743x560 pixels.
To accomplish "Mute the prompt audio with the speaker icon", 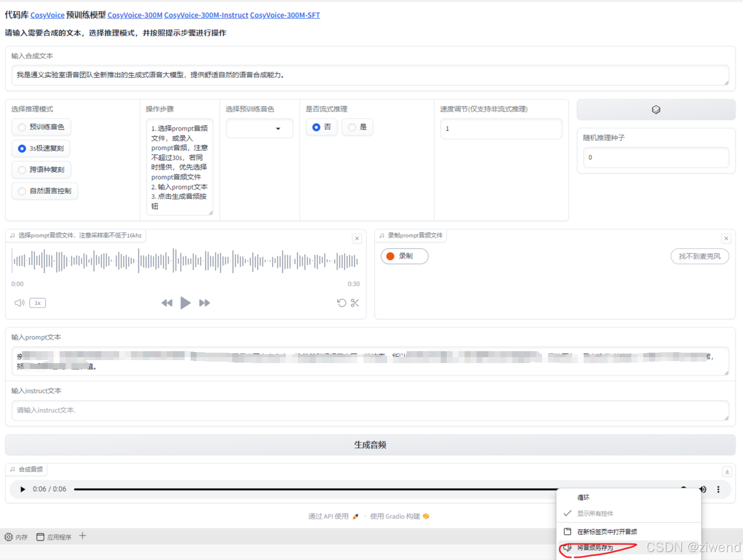I will [19, 303].
